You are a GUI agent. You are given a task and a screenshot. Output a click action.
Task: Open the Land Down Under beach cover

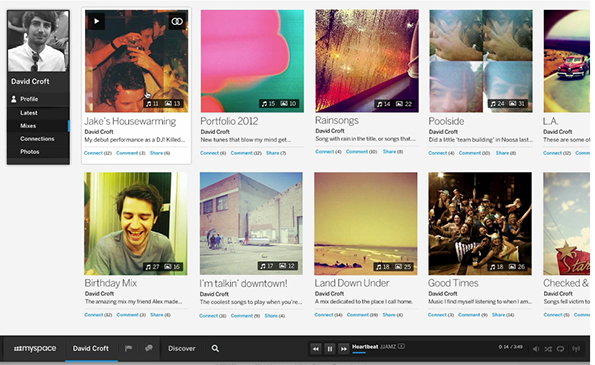click(366, 223)
